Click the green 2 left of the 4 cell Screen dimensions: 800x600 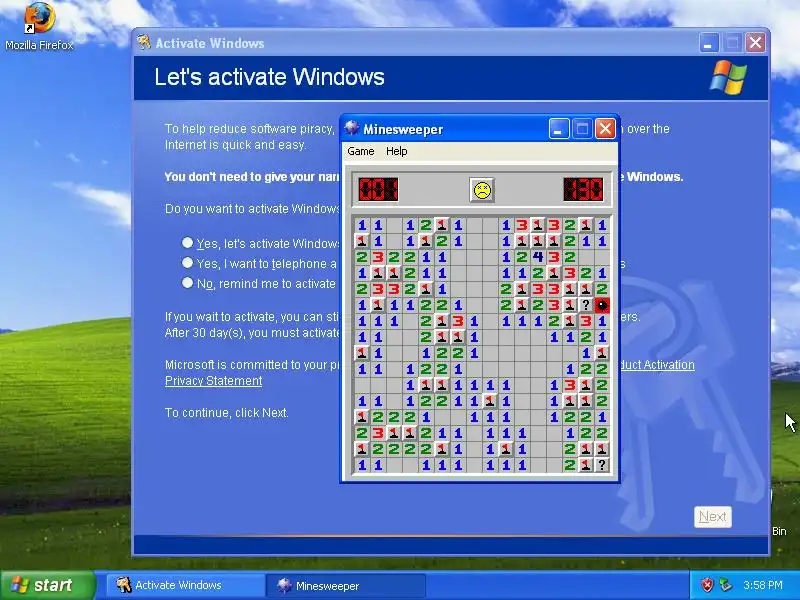pos(522,257)
